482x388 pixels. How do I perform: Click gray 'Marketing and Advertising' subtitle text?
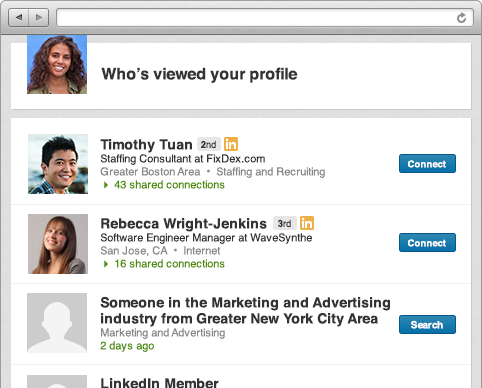click(163, 333)
